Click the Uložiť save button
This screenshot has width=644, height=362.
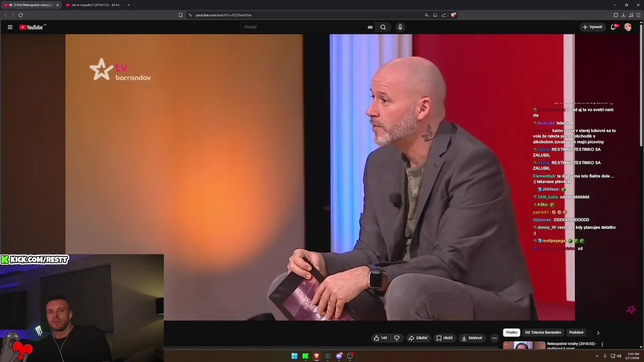point(445,338)
